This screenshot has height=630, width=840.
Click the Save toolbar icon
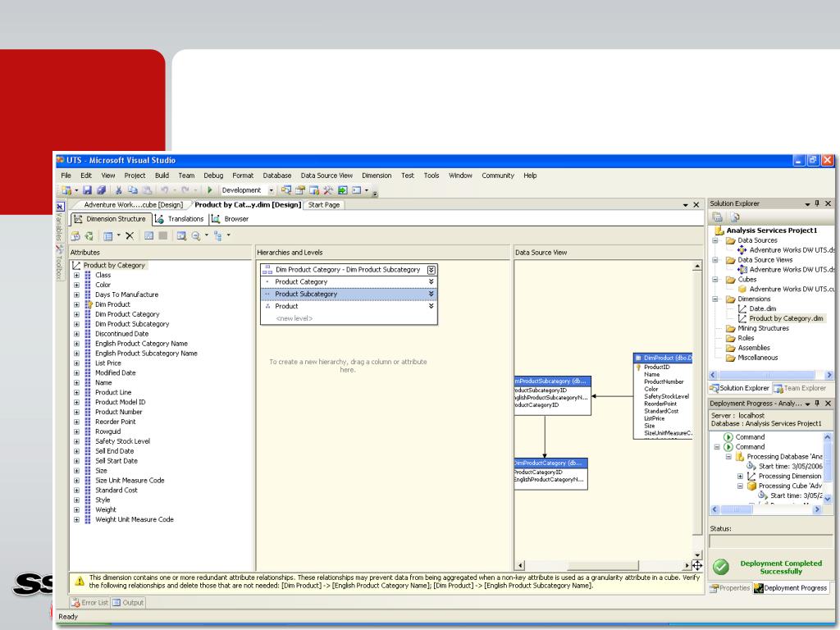[x=87, y=190]
